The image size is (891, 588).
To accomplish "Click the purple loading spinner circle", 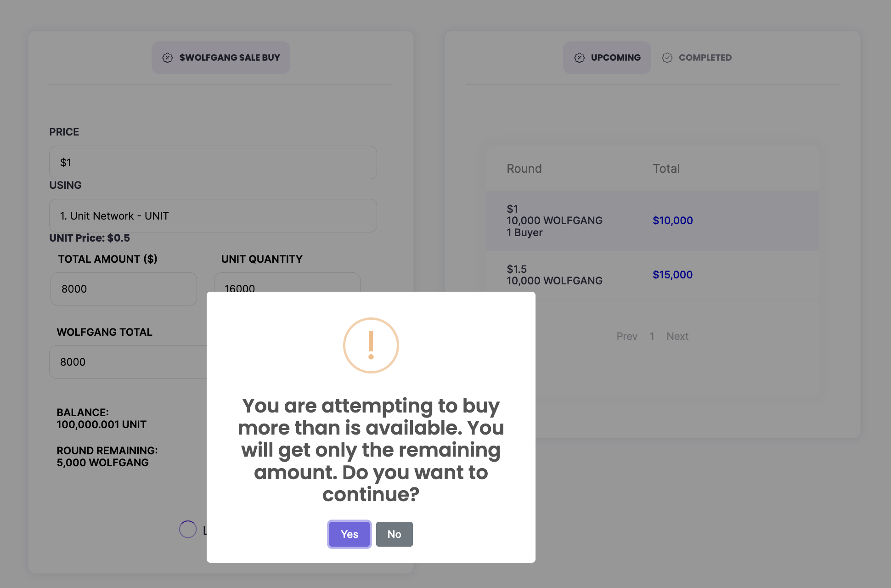I will 188,529.
